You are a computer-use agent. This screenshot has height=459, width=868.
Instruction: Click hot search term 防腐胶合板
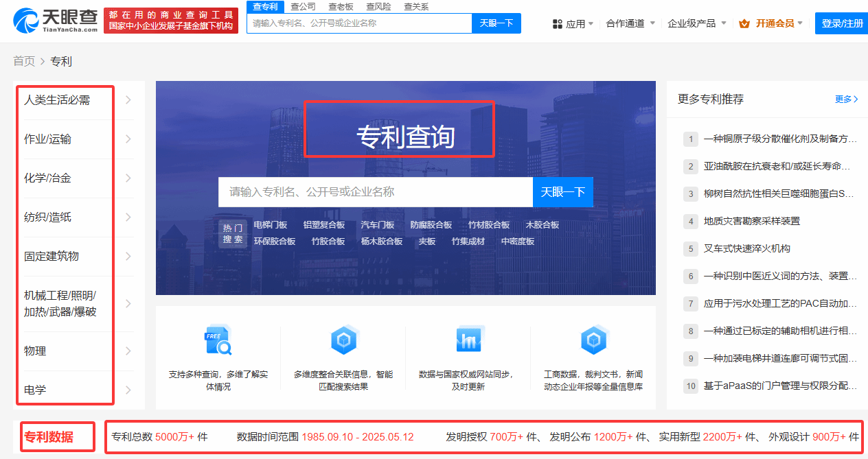[x=431, y=225]
